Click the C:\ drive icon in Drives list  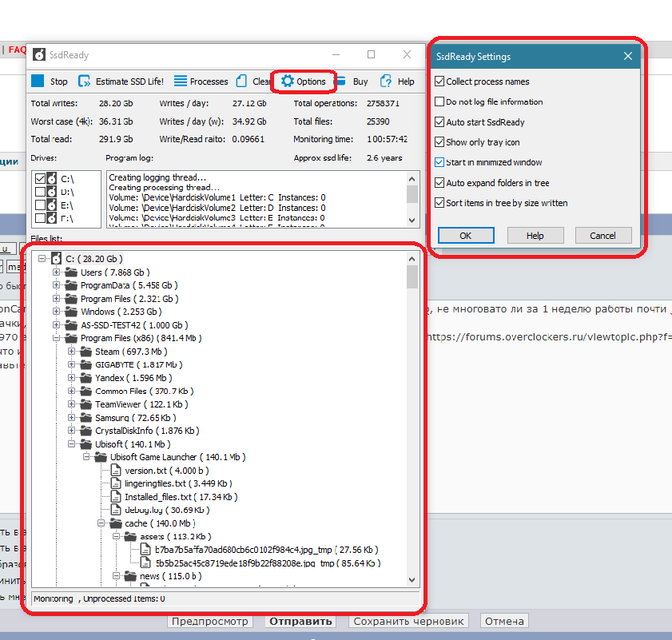tap(51, 179)
